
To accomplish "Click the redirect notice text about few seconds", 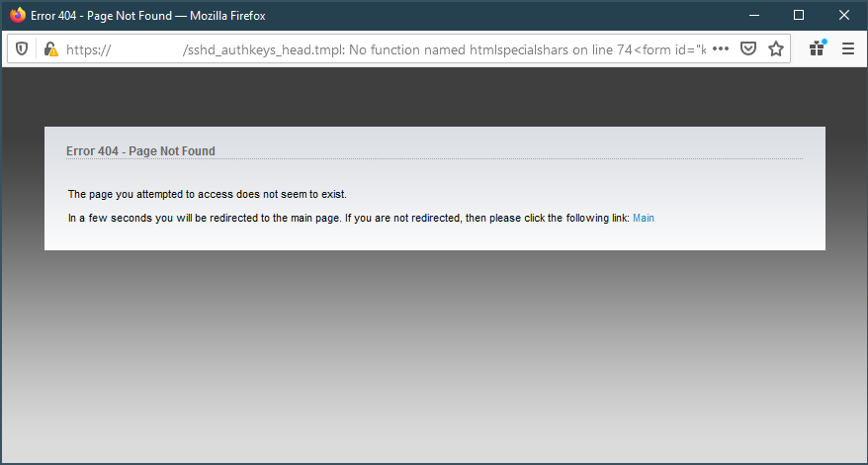I will click(x=348, y=218).
